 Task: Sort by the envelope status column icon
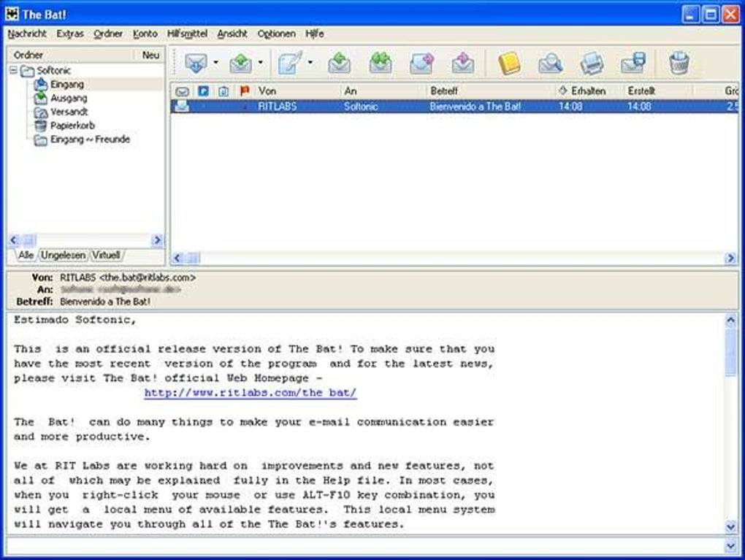[x=183, y=91]
